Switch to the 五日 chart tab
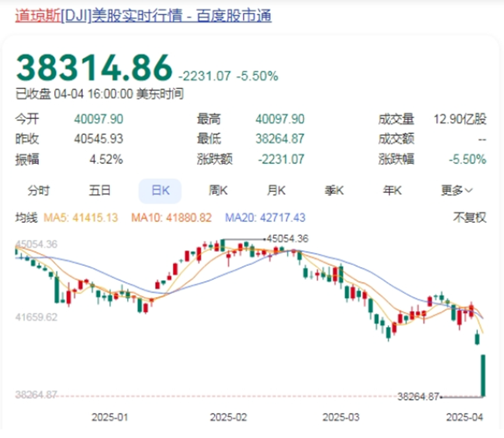 point(100,191)
